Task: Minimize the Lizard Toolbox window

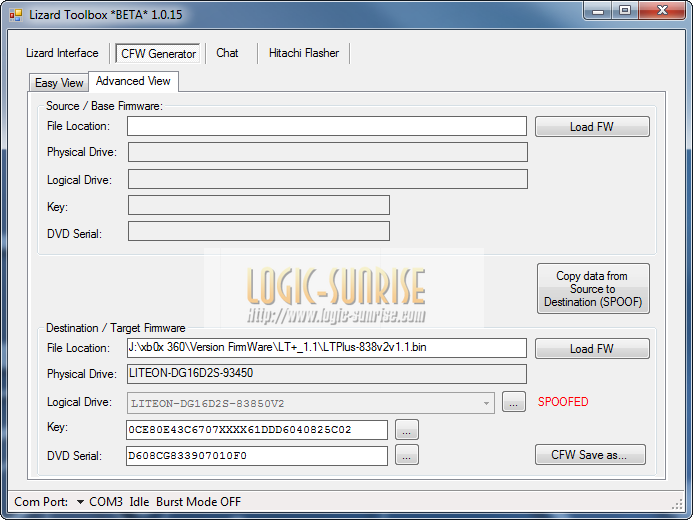Action: [598, 11]
